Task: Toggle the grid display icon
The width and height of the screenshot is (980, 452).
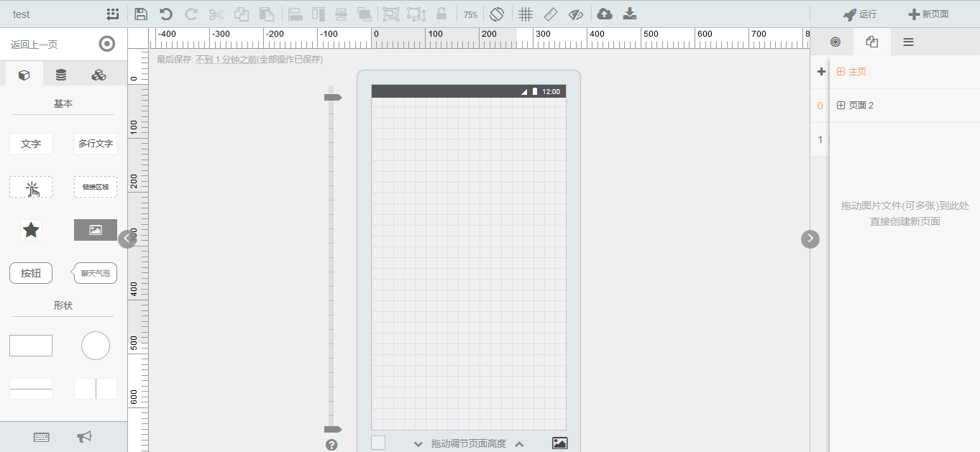Action: (x=526, y=14)
